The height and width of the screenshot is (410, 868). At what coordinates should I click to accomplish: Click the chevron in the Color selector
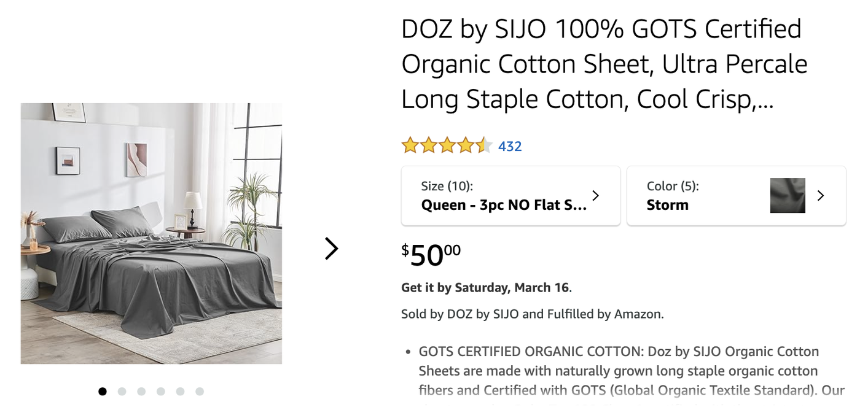pyautogui.click(x=821, y=196)
